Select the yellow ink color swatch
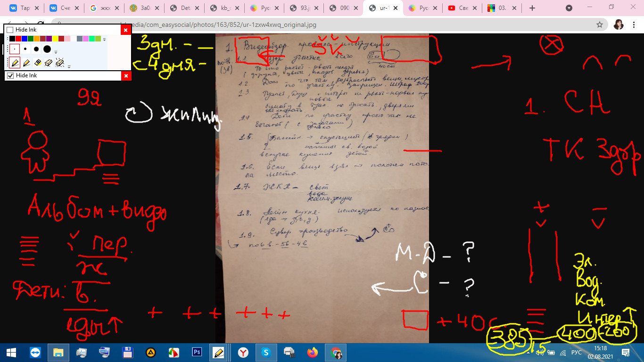 click(55, 39)
